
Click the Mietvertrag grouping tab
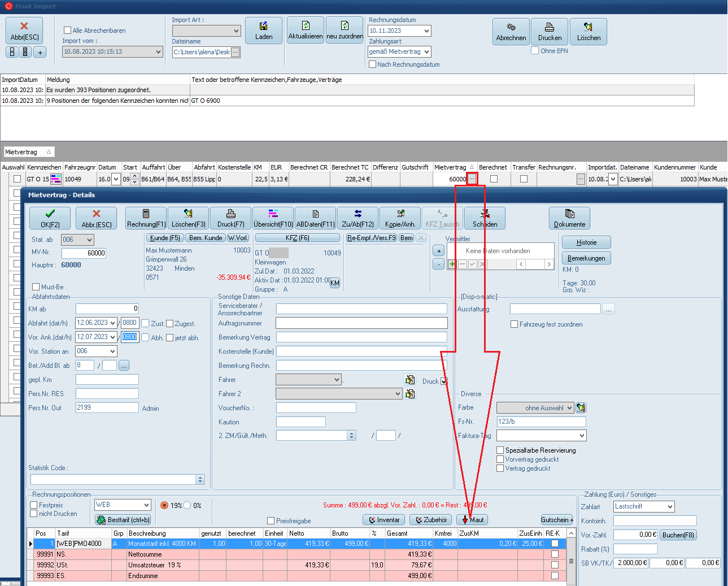28,152
